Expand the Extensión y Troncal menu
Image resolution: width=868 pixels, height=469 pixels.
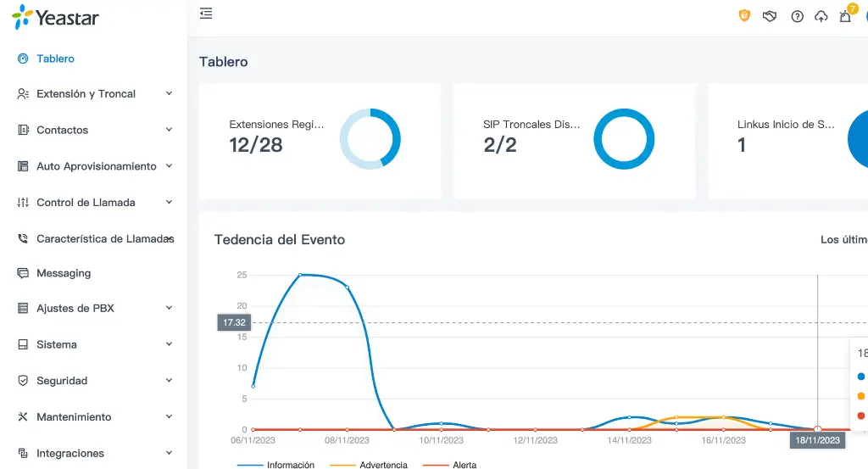(93, 94)
